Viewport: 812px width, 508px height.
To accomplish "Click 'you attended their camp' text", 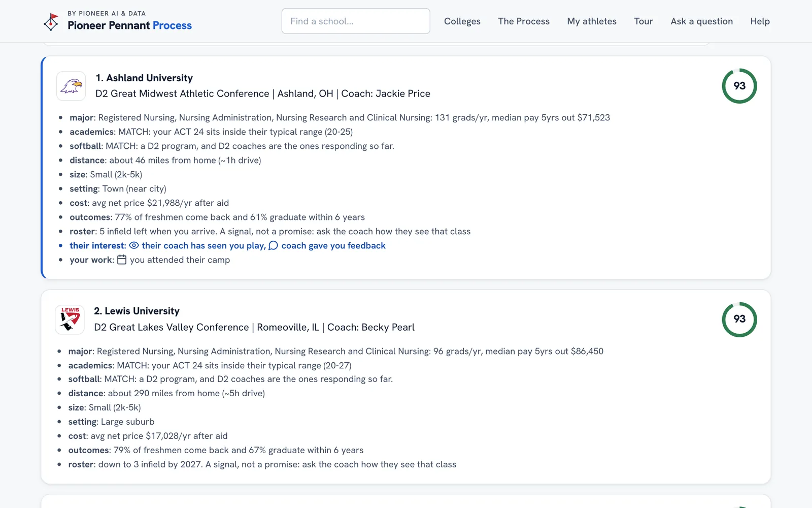I will (180, 260).
